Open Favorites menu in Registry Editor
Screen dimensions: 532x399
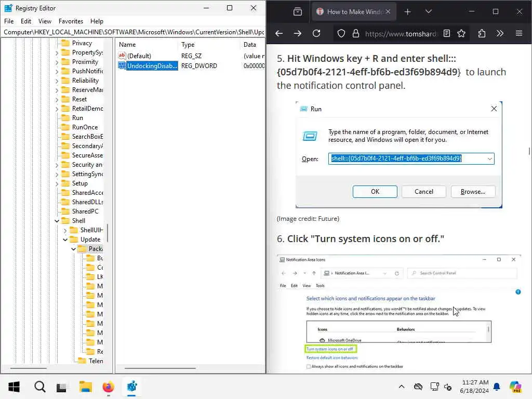pyautogui.click(x=71, y=21)
